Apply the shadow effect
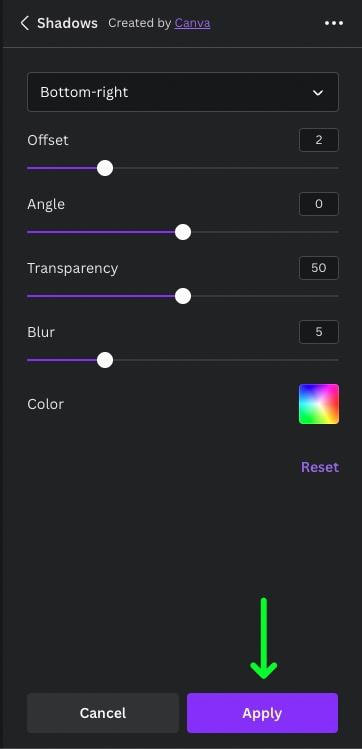362x749 pixels. 262,713
